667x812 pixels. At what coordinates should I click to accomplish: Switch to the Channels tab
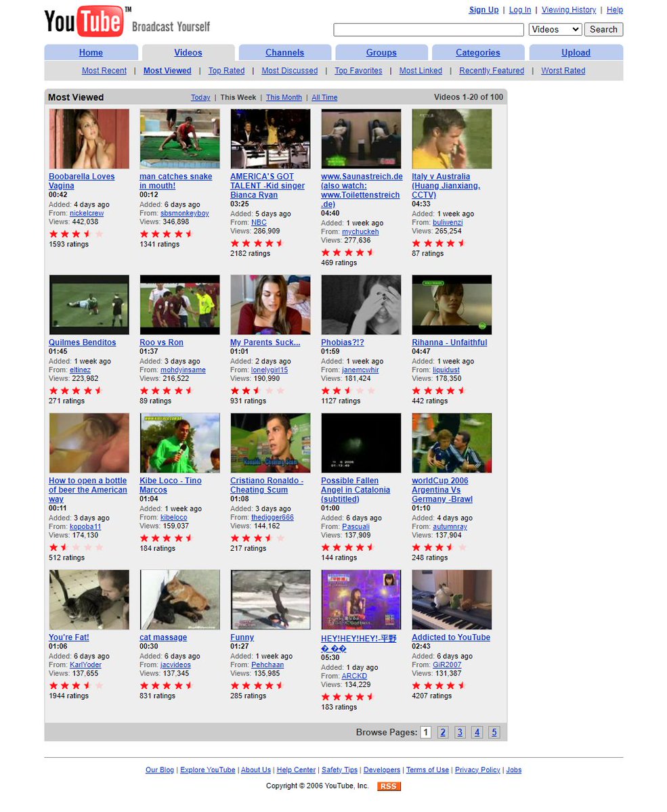284,51
